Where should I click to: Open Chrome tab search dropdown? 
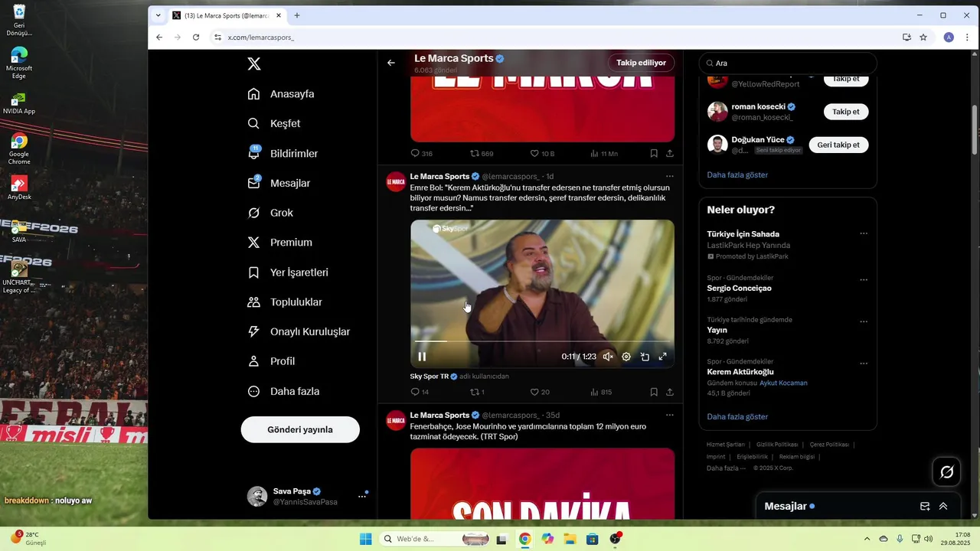coord(158,15)
